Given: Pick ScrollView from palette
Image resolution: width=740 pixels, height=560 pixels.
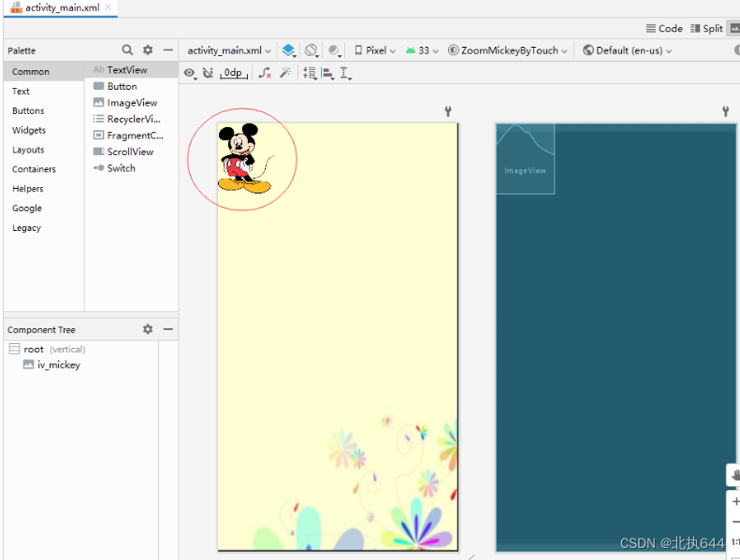Looking at the screenshot, I should click(x=132, y=151).
